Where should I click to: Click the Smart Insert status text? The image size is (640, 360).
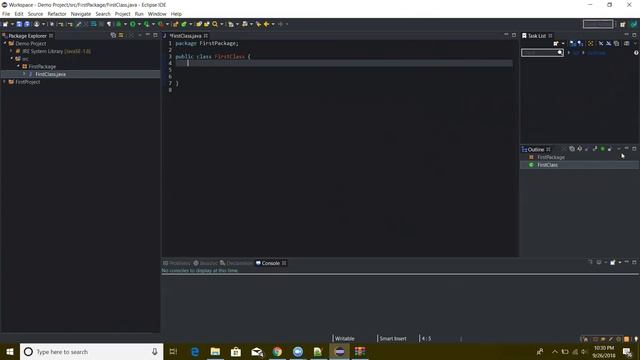point(393,338)
